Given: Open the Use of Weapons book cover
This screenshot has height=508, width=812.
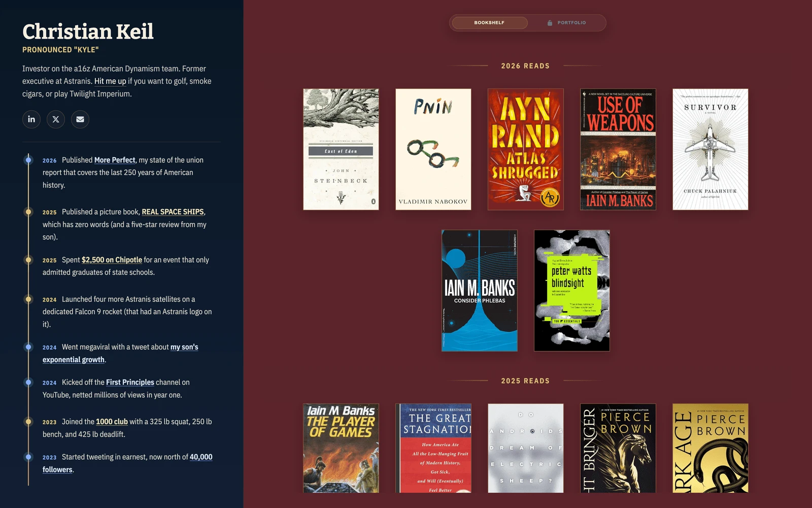Looking at the screenshot, I should point(618,149).
